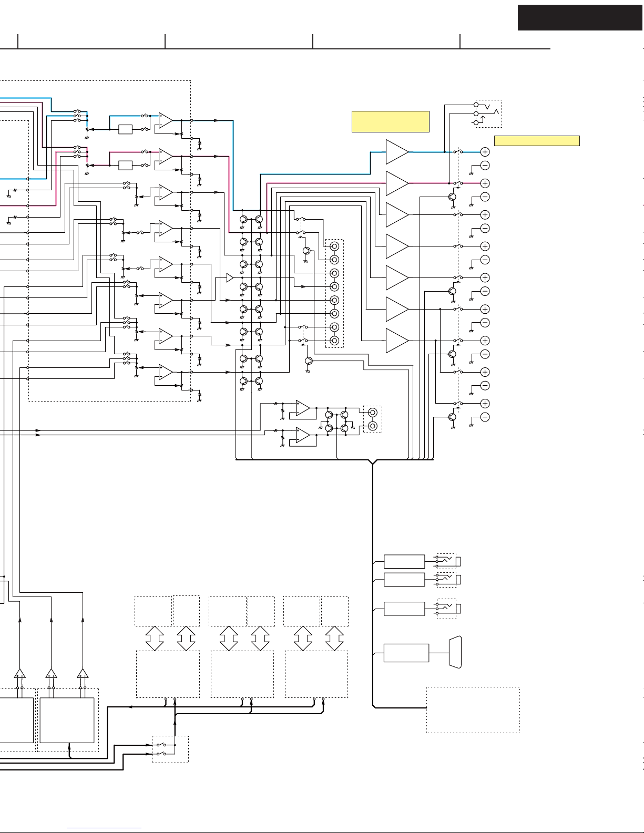Click the large yellow label box above the amplifiers
Image resolution: width=644 pixels, height=833 pixels.
391,121
